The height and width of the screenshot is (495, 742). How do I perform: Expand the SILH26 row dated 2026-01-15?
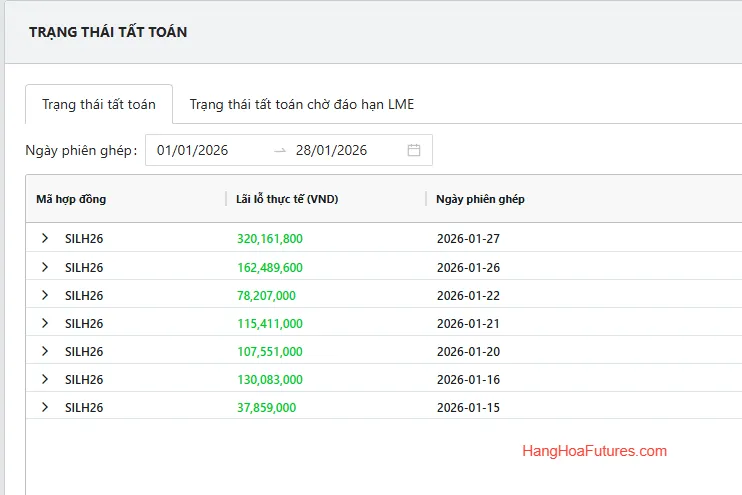pos(44,407)
